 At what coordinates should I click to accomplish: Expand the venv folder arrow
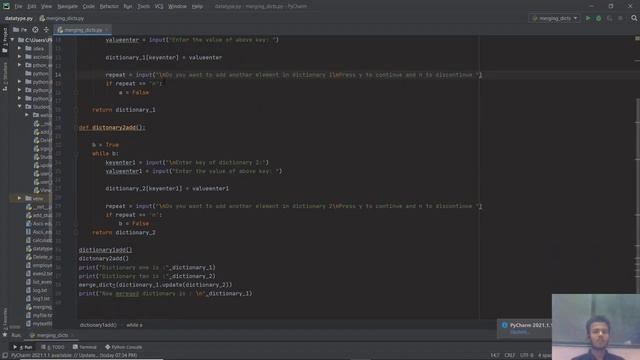pos(20,198)
